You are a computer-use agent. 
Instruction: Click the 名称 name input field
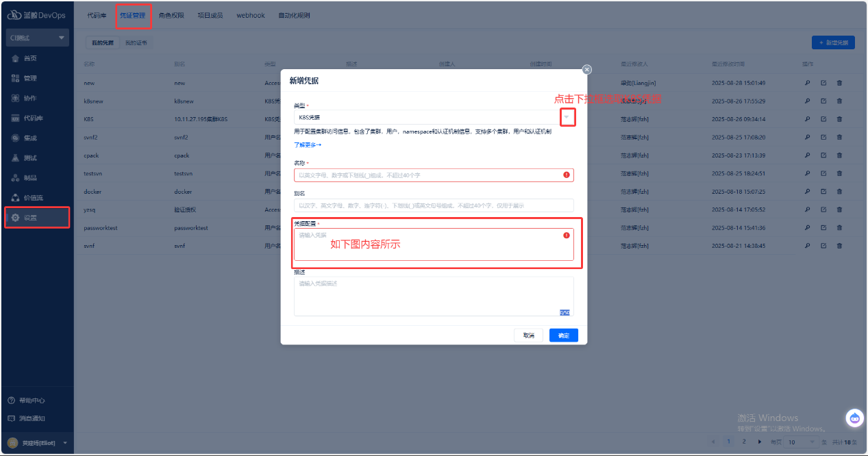click(x=428, y=175)
